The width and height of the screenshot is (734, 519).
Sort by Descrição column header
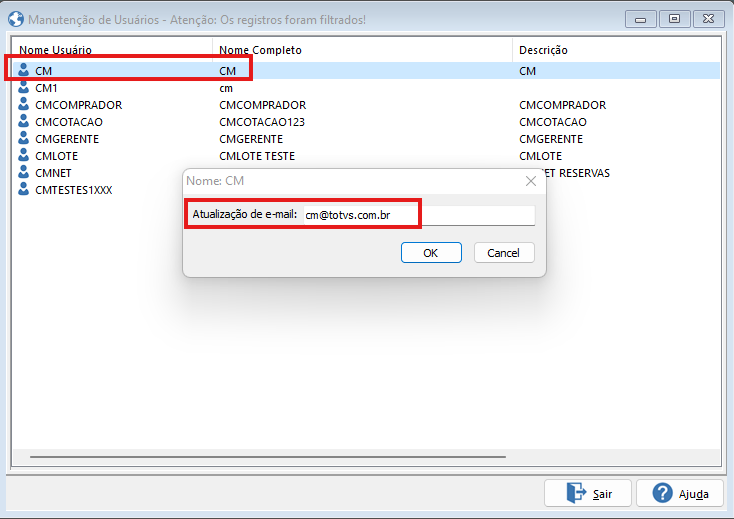click(x=543, y=50)
